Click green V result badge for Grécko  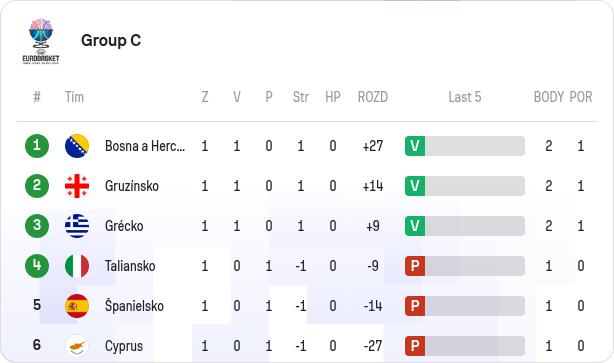click(415, 226)
